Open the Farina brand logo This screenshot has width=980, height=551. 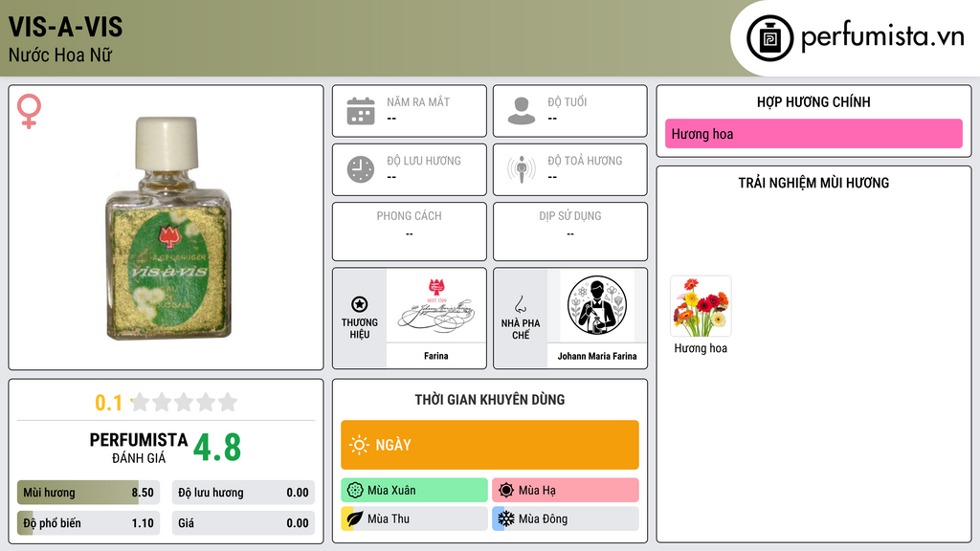pyautogui.click(x=436, y=306)
